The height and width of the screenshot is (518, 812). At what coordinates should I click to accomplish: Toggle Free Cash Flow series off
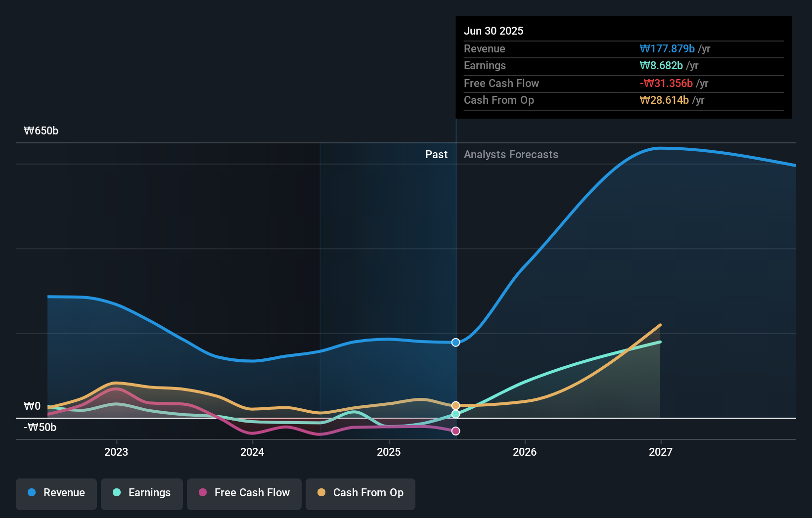244,493
